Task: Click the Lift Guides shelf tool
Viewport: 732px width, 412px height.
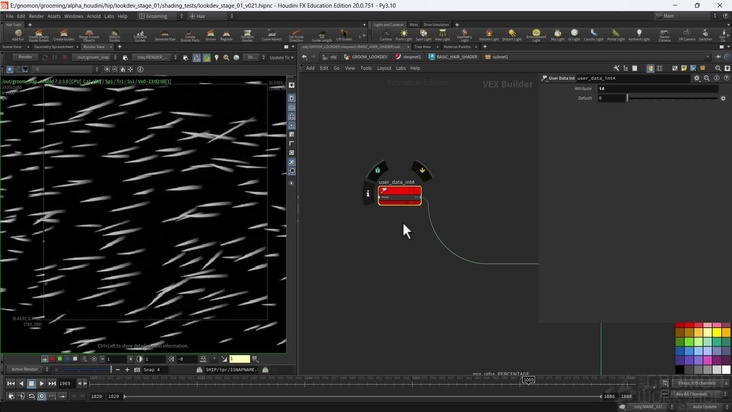Action: pyautogui.click(x=344, y=35)
